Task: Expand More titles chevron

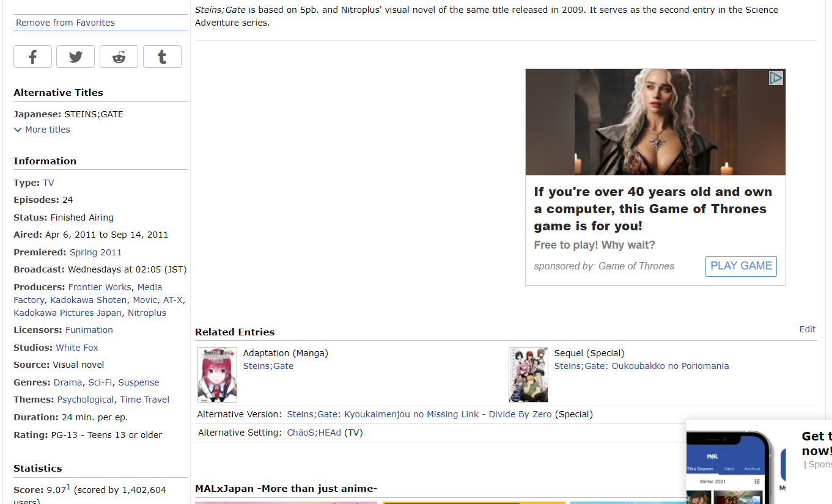Action: click(x=18, y=130)
